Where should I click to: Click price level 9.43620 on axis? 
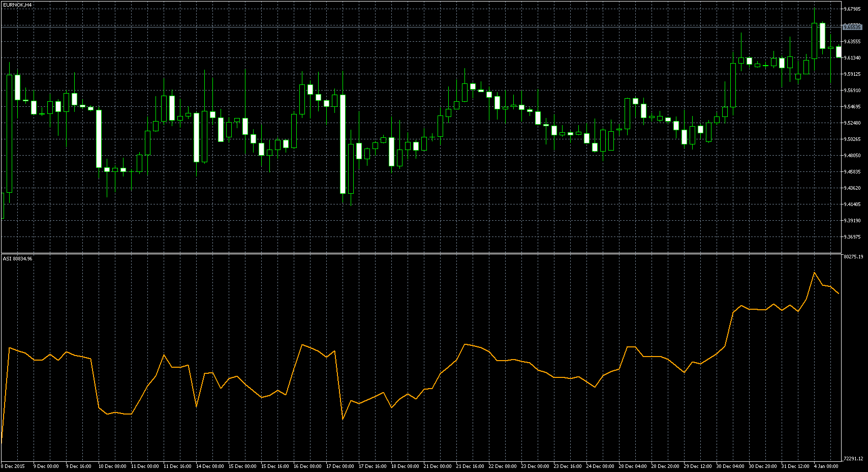[x=852, y=188]
